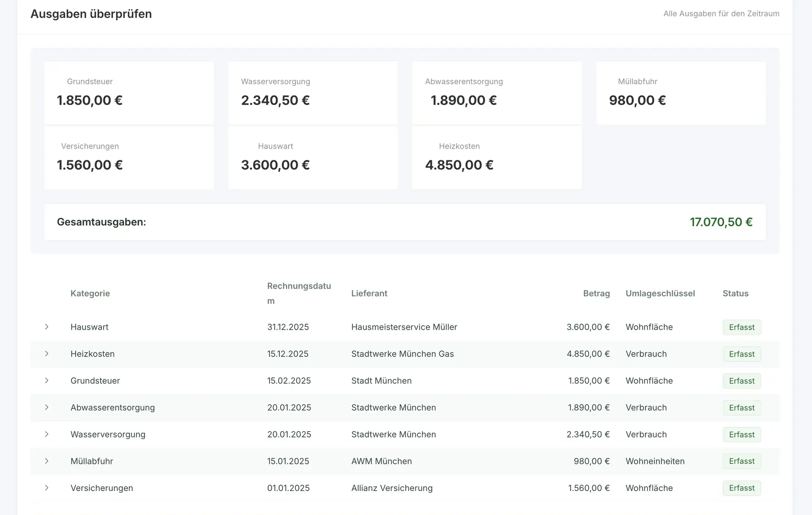The image size is (812, 515).
Task: Expand the Heizkosten row chevron
Action: (x=47, y=354)
